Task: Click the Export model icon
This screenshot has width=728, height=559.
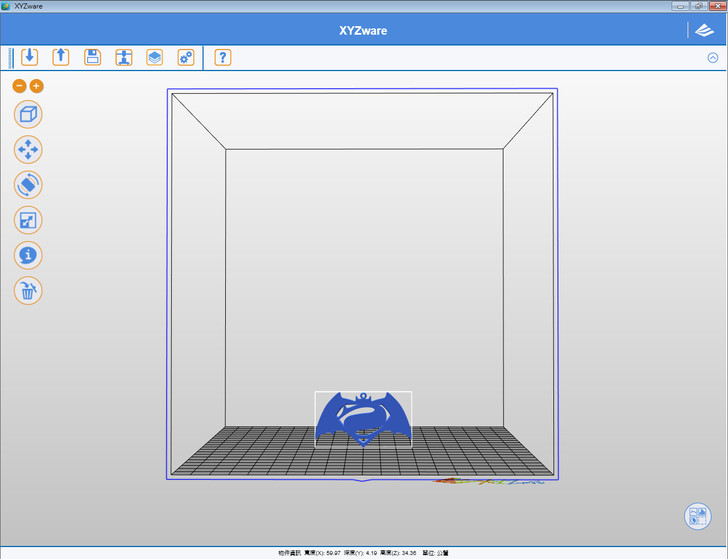Action: [61, 57]
